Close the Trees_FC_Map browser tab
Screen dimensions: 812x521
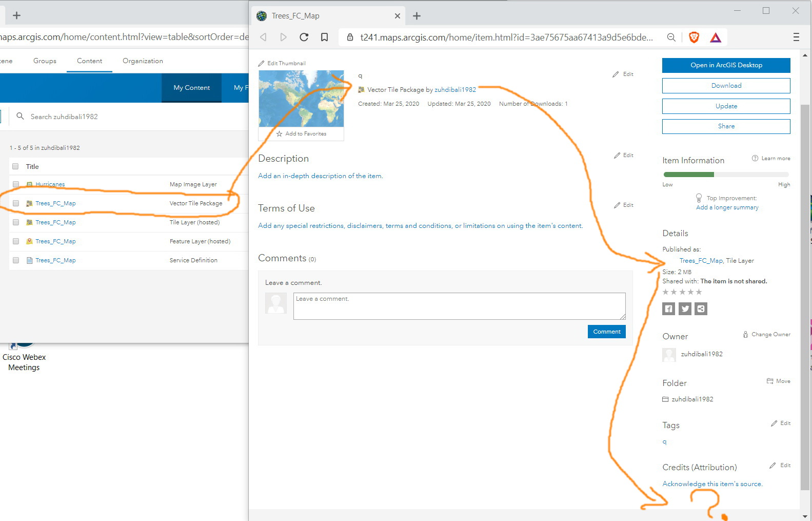point(397,16)
